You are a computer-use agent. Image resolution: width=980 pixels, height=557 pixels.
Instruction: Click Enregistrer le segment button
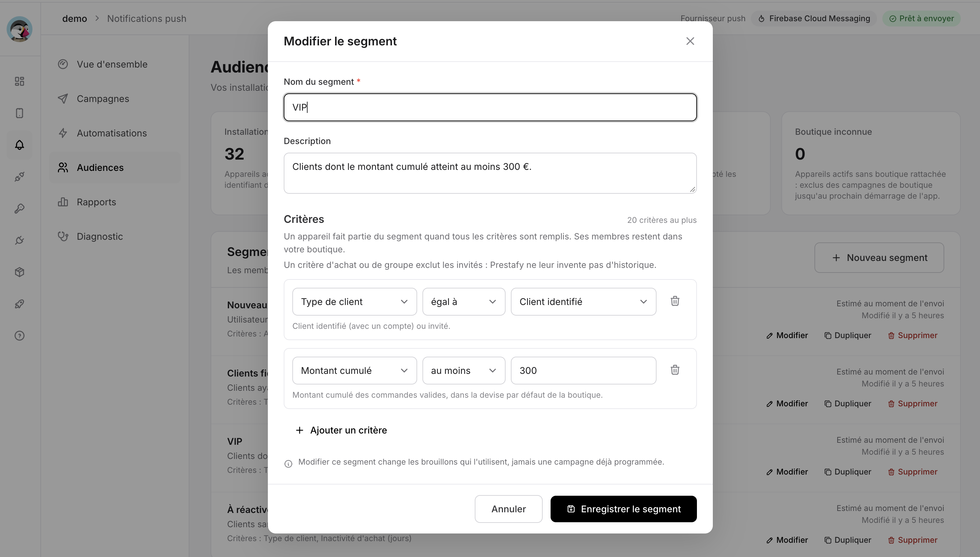pyautogui.click(x=623, y=509)
